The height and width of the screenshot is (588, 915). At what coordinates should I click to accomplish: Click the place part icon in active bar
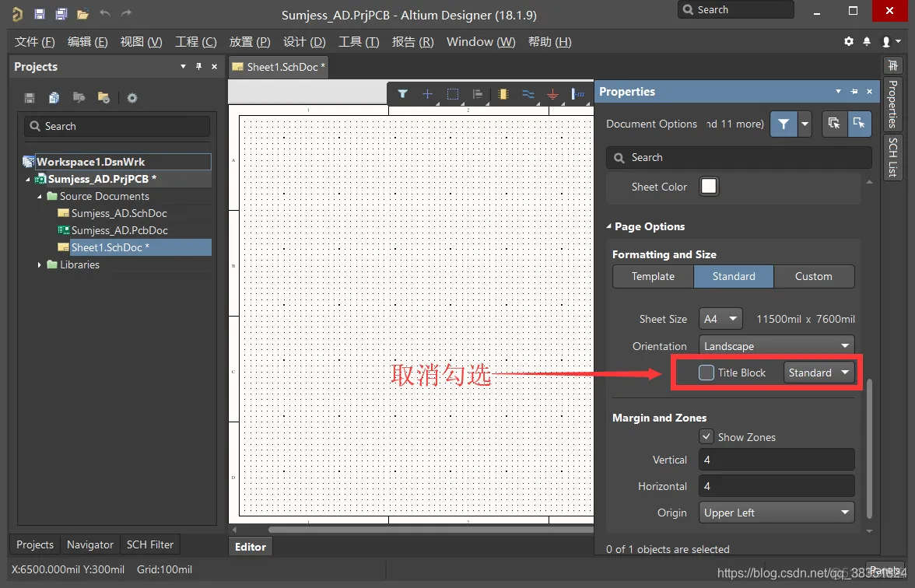coord(503,94)
